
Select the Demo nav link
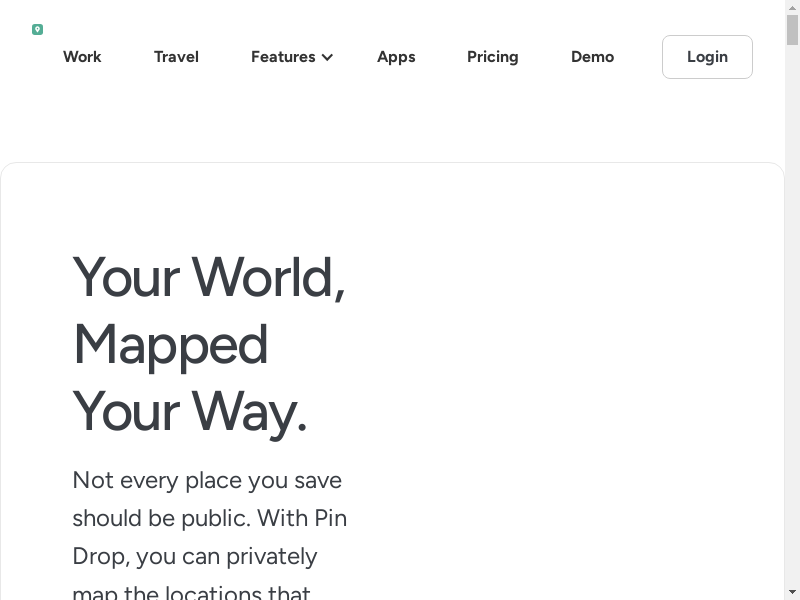click(592, 57)
